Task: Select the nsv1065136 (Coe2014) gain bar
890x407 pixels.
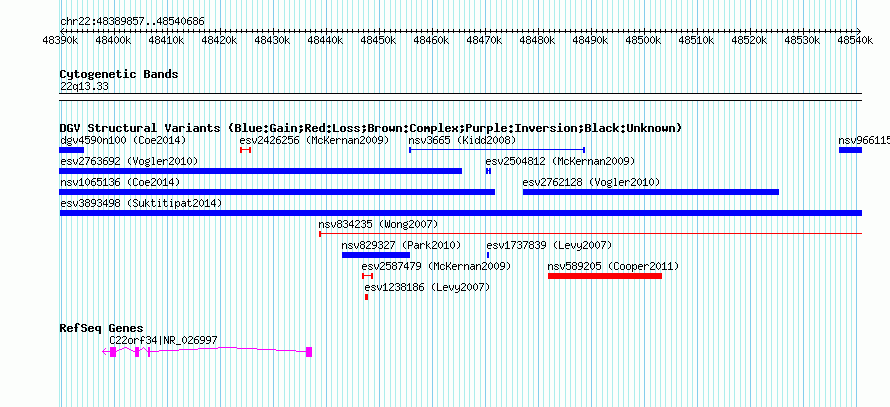Action: tap(277, 192)
